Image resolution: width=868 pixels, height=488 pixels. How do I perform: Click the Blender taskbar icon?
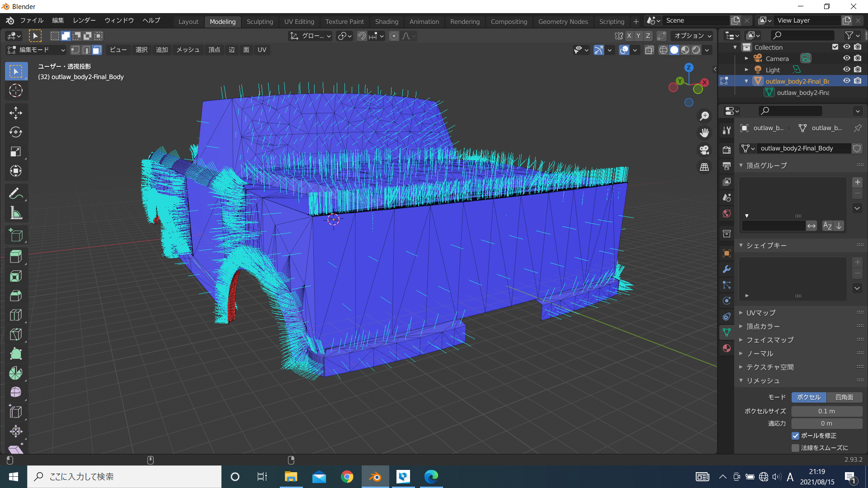375,476
